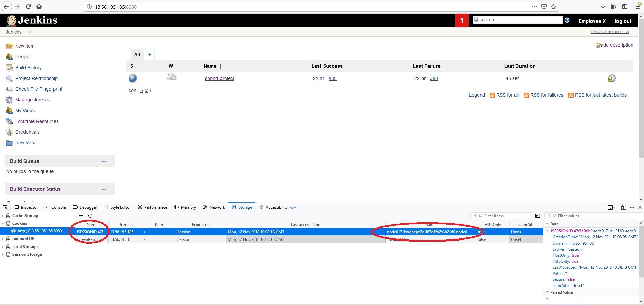Open browser home page icon
Image resolution: width=644 pixels, height=305 pixels.
point(39,7)
